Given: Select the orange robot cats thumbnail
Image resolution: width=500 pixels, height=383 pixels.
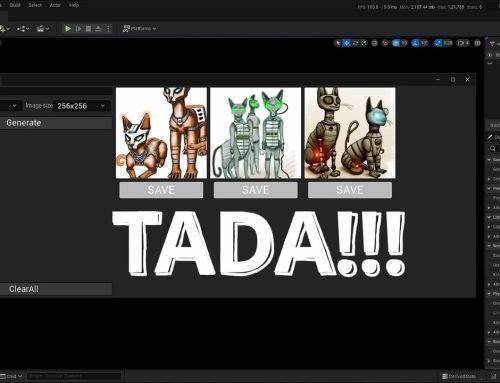Looking at the screenshot, I should click(161, 133).
